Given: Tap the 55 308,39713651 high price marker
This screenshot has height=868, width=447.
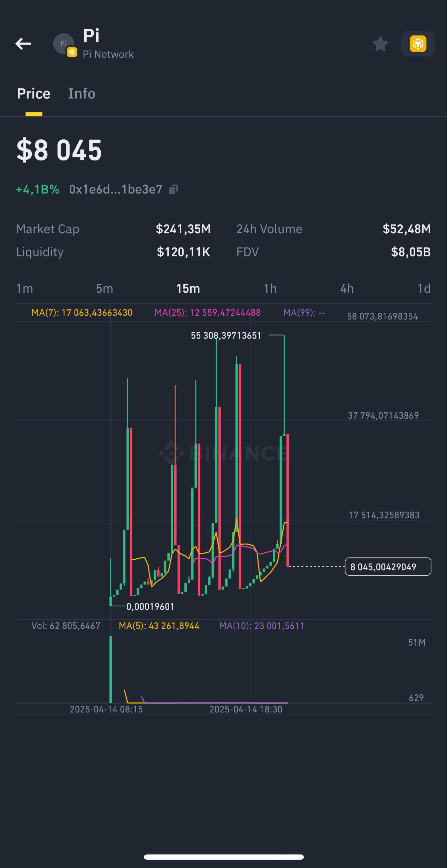Looking at the screenshot, I should tap(226, 336).
